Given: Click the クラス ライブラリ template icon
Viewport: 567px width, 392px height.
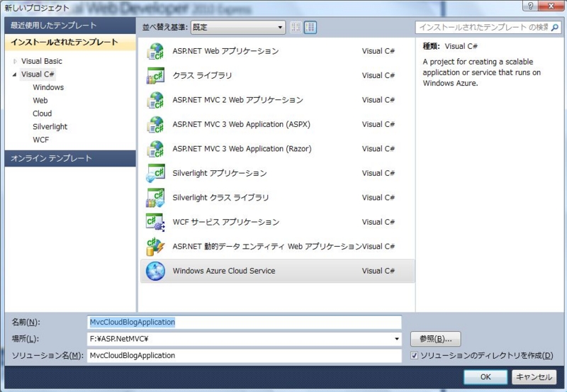Looking at the screenshot, I should (155, 76).
